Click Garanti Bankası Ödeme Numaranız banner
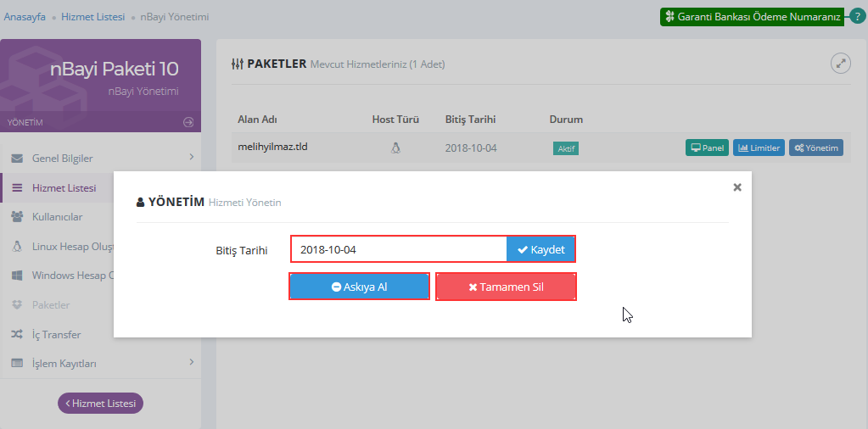The height and width of the screenshot is (429, 868). click(x=751, y=17)
